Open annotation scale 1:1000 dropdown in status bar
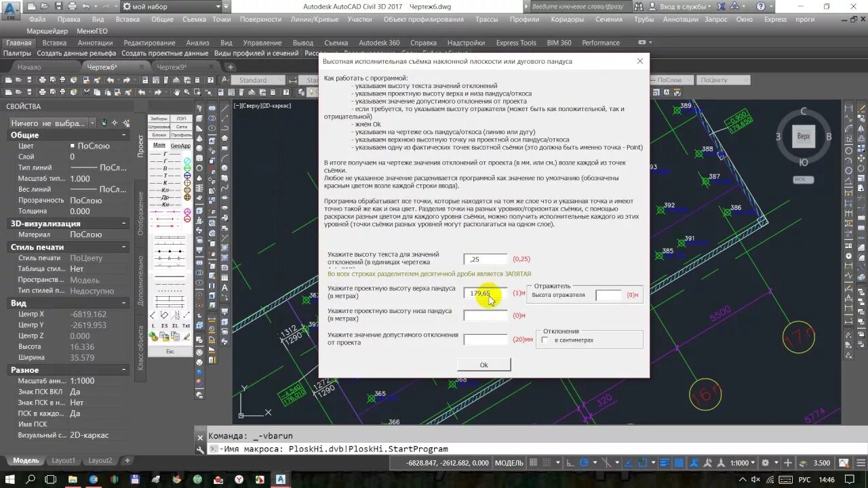 pyautogui.click(x=743, y=463)
